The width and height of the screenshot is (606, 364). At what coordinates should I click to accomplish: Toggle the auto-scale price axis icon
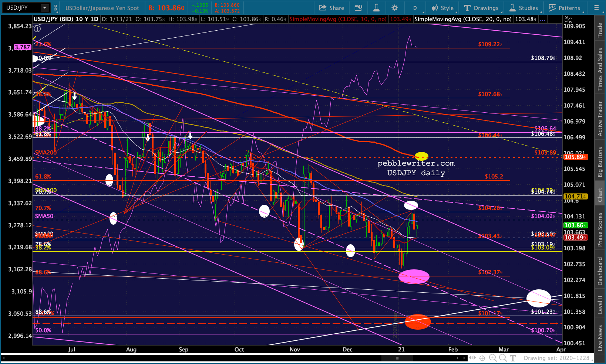tap(568, 20)
